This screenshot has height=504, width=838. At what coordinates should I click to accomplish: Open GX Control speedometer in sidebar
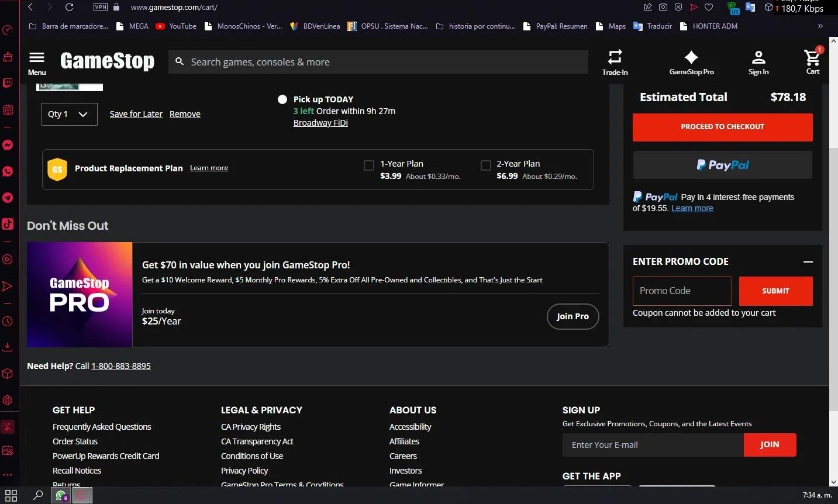(8, 30)
